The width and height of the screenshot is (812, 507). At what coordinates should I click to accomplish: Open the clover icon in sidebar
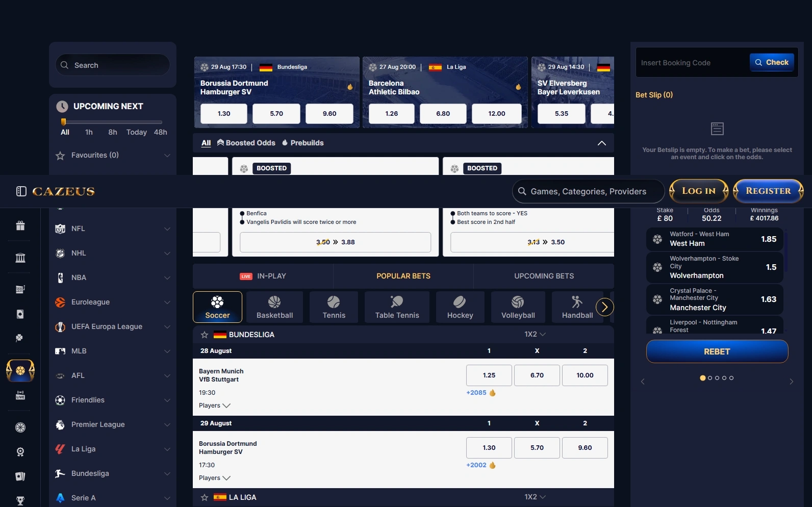(20, 338)
